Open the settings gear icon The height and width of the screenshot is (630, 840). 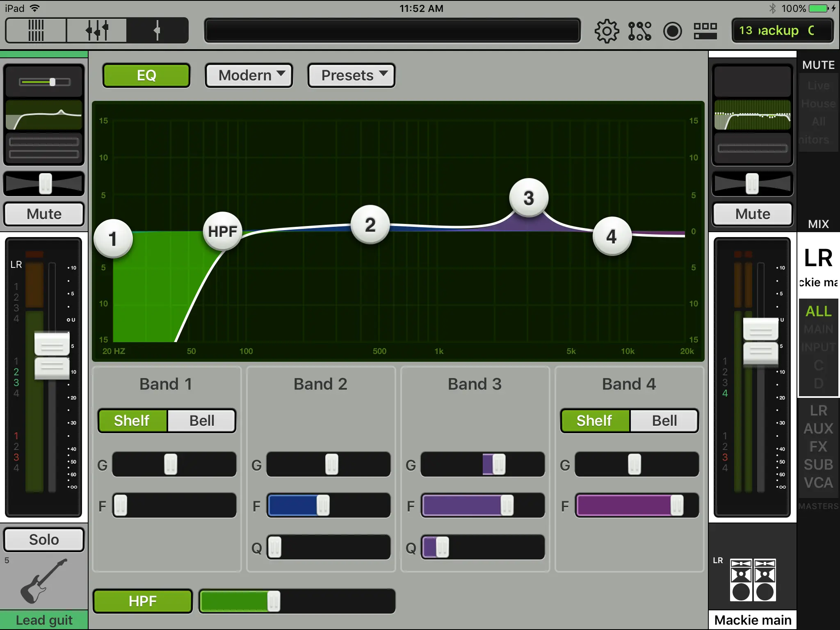tap(606, 31)
